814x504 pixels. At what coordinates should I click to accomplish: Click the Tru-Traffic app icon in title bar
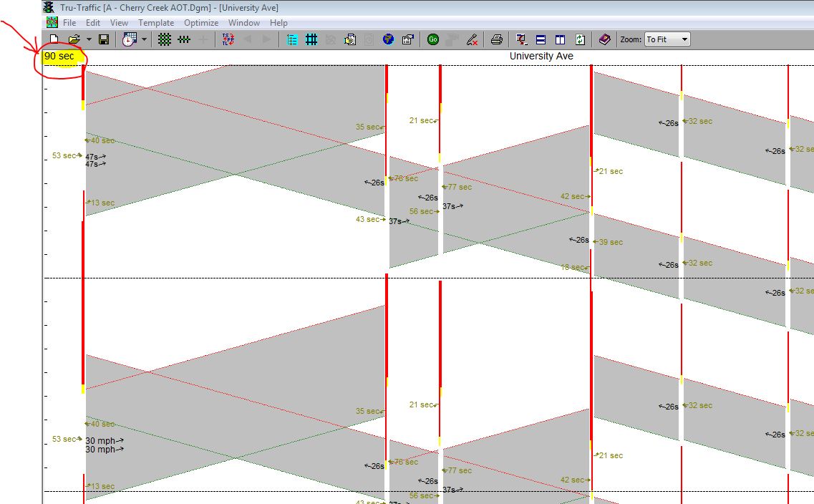click(49, 7)
